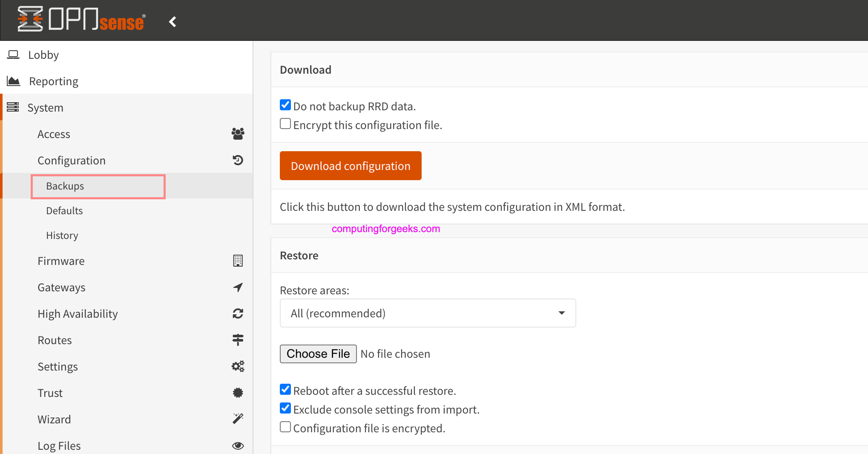Viewport: 868px width, 454px height.
Task: Click the eye icon next to Log Files
Action: [238, 445]
